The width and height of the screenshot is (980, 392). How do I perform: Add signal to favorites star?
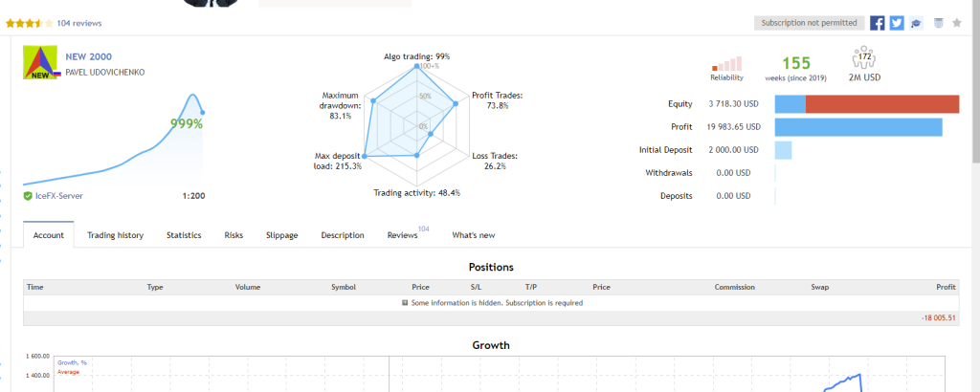click(957, 23)
